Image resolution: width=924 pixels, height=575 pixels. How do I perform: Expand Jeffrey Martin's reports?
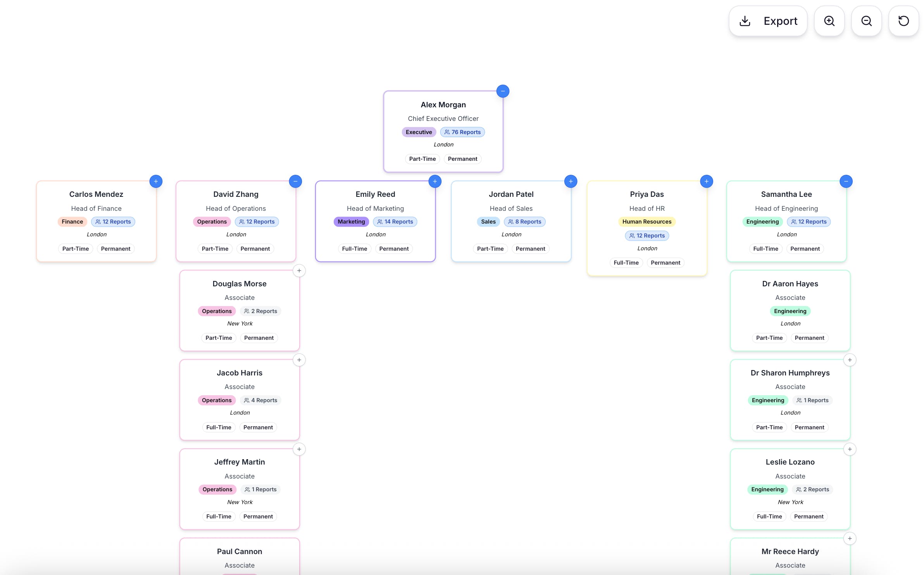[x=299, y=449]
